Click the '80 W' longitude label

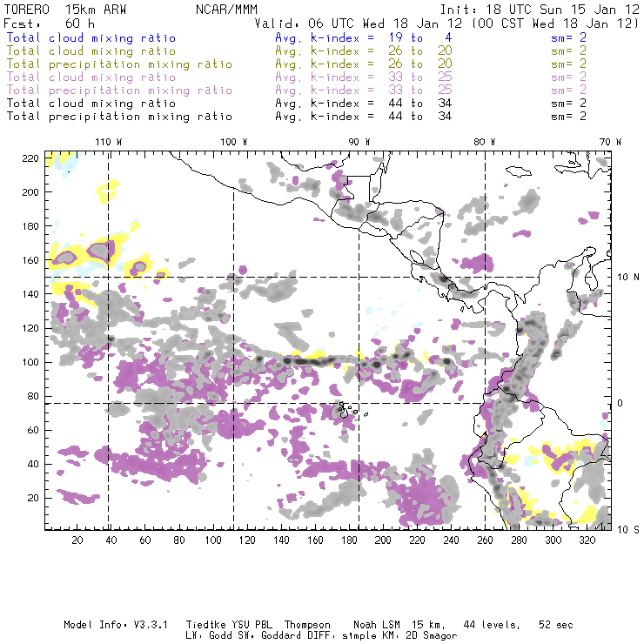(485, 142)
